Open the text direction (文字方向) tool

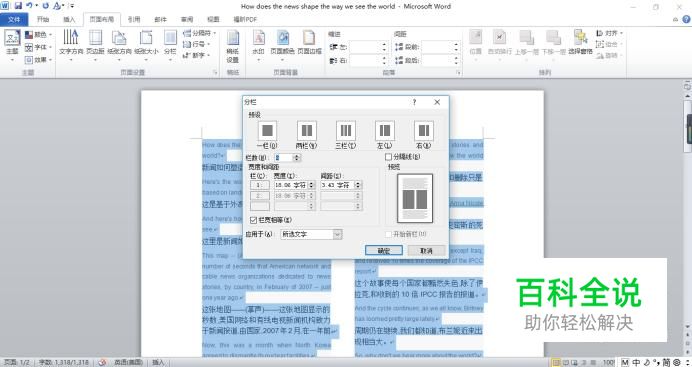click(x=71, y=43)
